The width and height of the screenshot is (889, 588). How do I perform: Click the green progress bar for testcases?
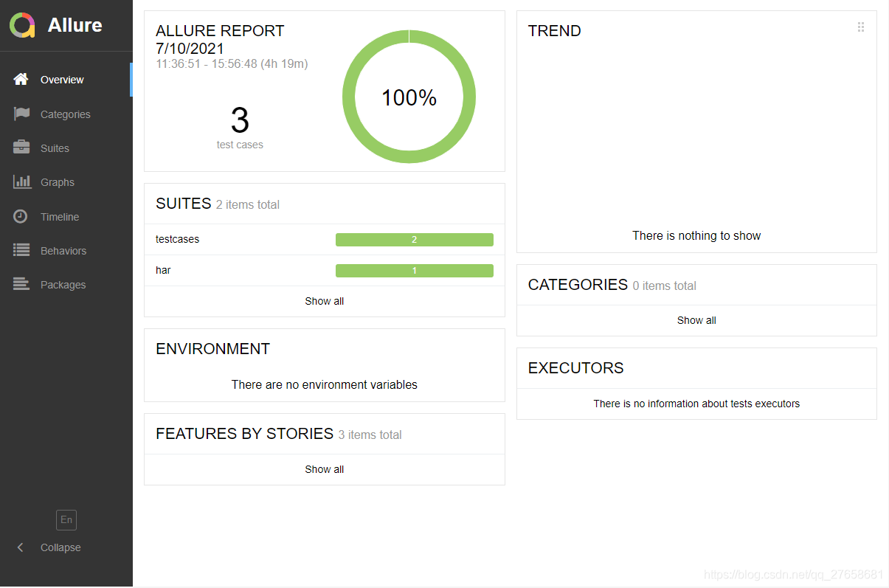[414, 239]
